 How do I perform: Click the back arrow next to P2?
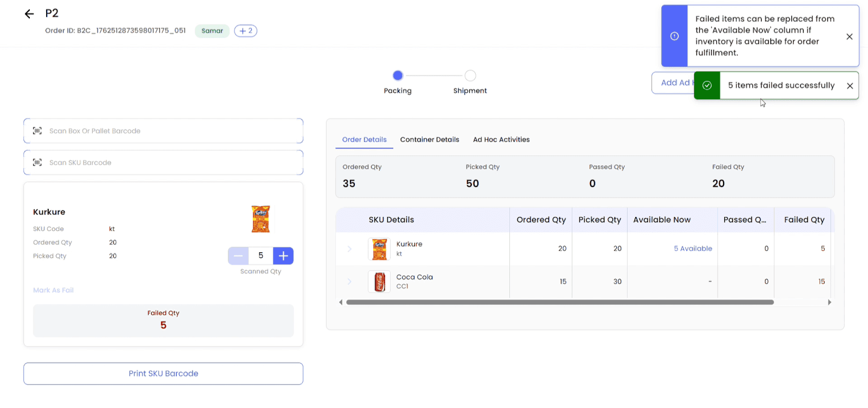[29, 14]
